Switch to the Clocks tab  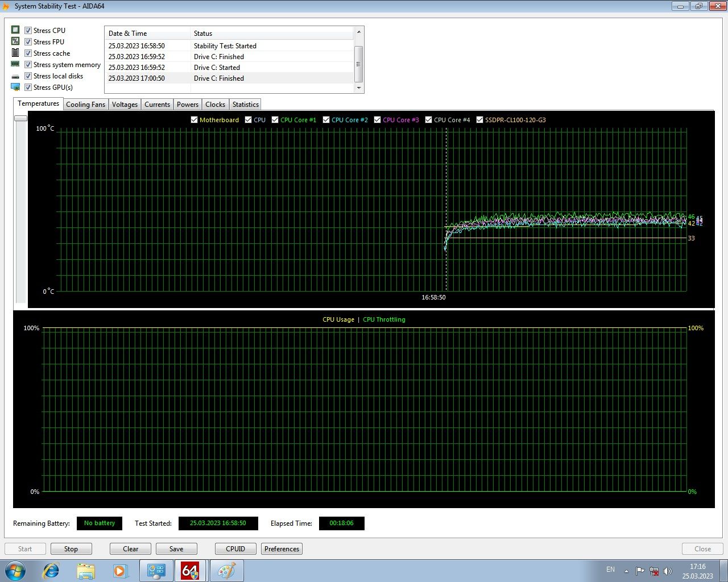215,105
